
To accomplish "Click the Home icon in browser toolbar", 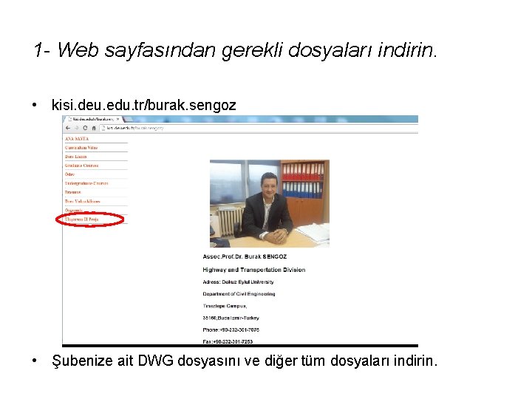I will [x=94, y=128].
